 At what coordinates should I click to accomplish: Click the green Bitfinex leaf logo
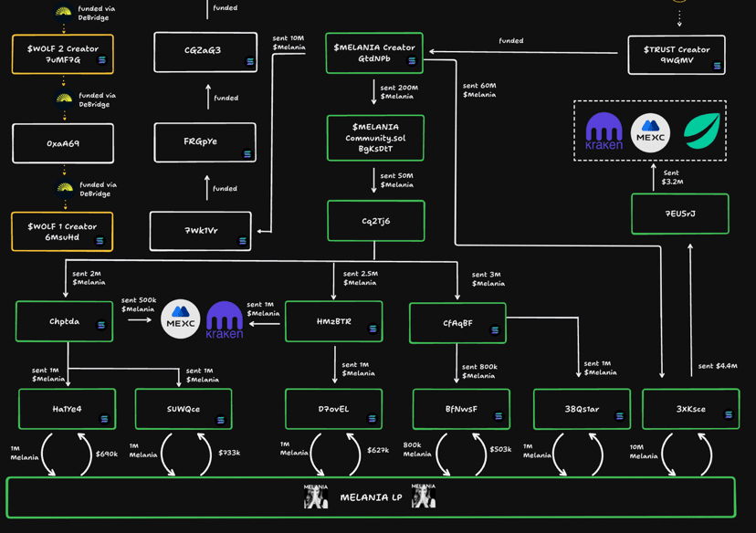coord(702,131)
